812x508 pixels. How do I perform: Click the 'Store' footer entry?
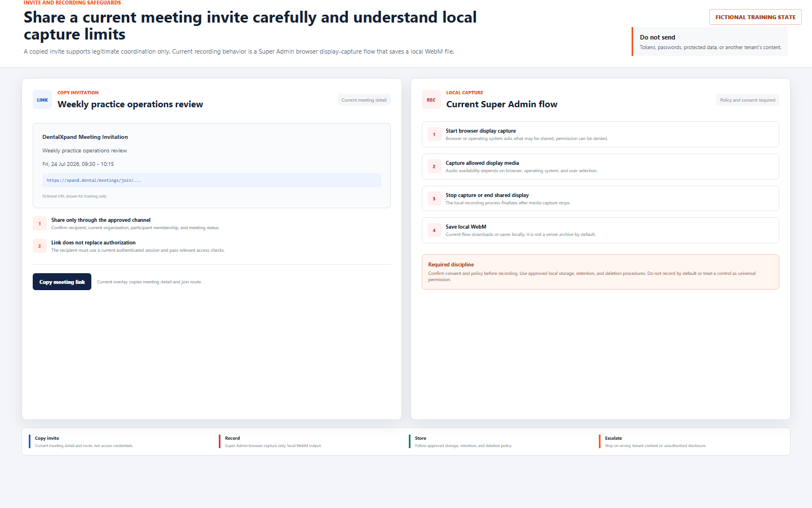pyautogui.click(x=464, y=441)
